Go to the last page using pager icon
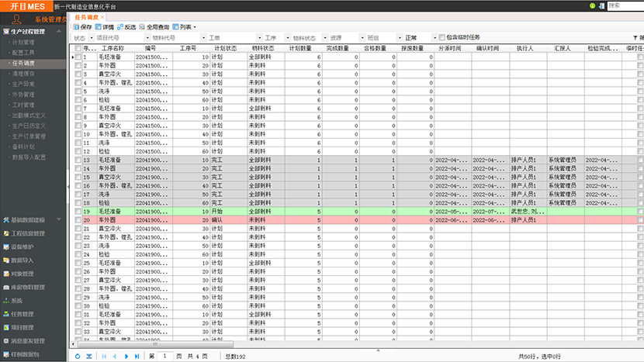Viewport: 644px width, 362px height. tap(137, 356)
